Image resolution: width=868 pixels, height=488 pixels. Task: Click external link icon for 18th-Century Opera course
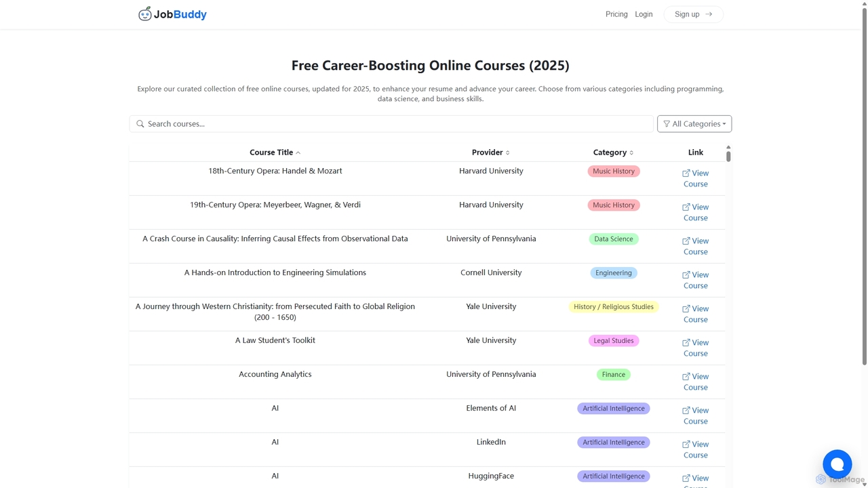pyautogui.click(x=686, y=174)
